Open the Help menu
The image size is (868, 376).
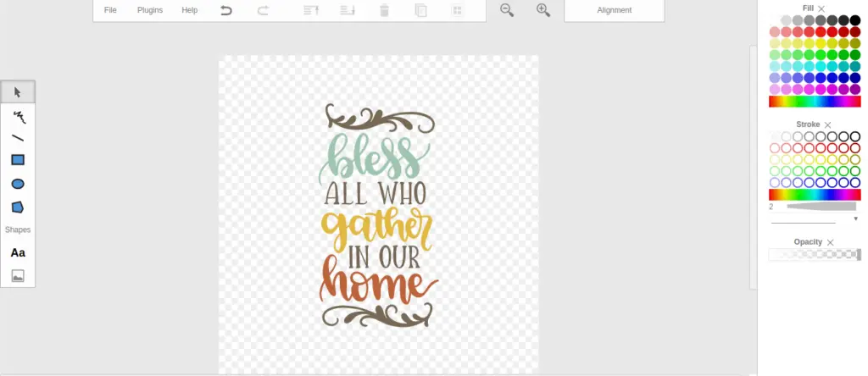click(x=189, y=10)
